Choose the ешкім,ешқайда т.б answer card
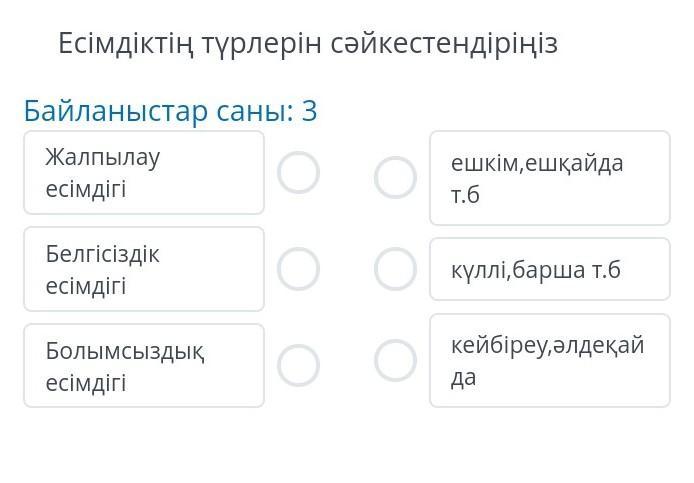 (549, 178)
